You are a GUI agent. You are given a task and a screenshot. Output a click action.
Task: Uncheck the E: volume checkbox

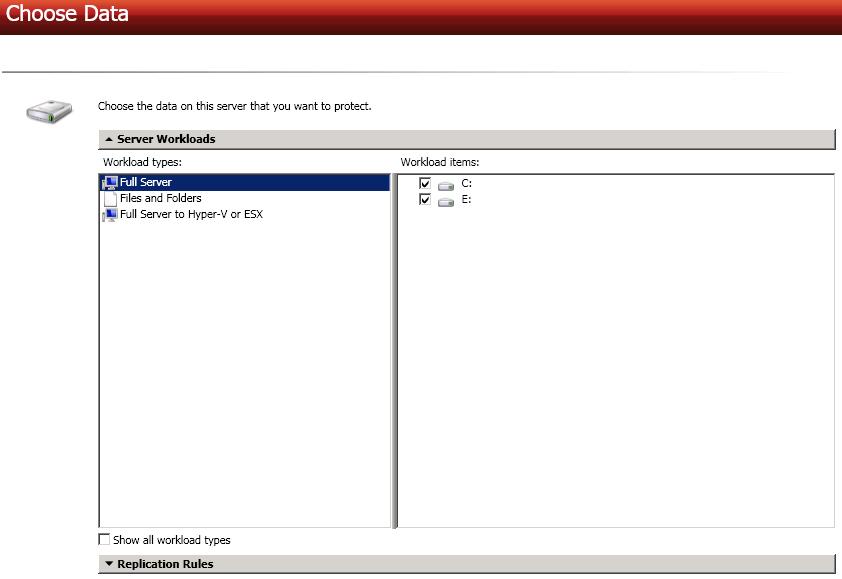tap(425, 200)
